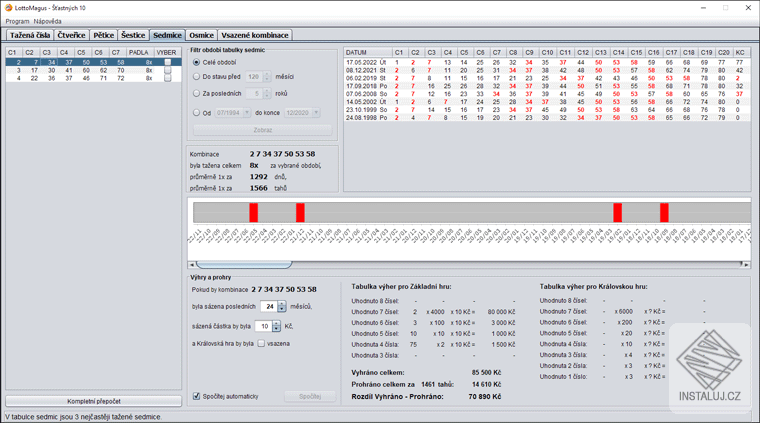Click the bet amount spinner showing 10
The width and height of the screenshot is (760, 423).
(x=264, y=326)
